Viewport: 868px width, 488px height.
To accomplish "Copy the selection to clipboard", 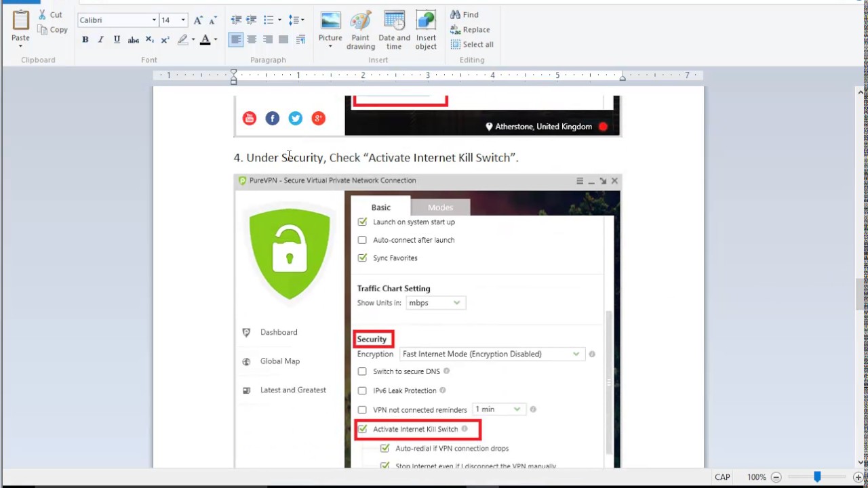I will click(53, 29).
